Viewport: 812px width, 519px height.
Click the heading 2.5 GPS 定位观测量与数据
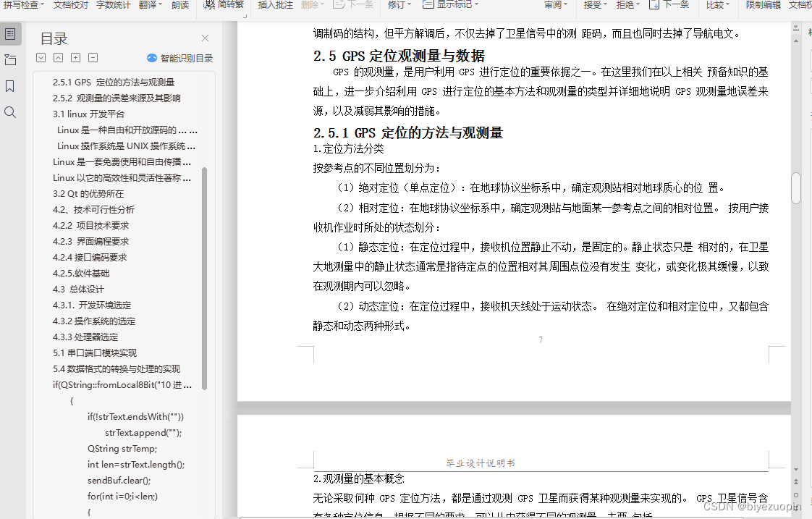point(399,56)
